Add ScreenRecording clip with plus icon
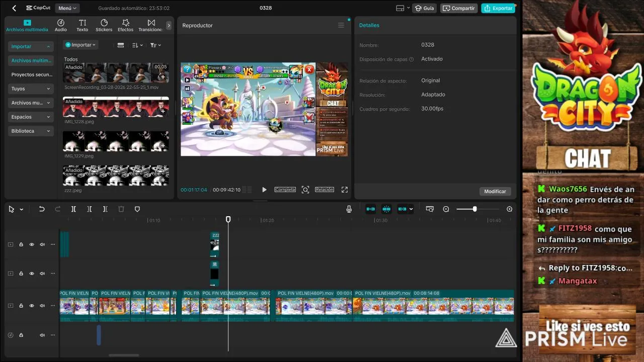This screenshot has height=362, width=644. [x=163, y=77]
